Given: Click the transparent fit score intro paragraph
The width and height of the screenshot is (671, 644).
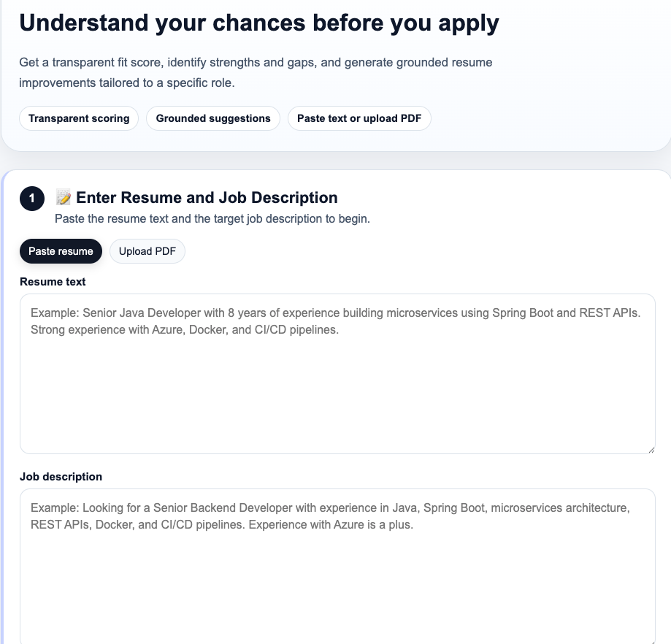Looking at the screenshot, I should [x=256, y=72].
